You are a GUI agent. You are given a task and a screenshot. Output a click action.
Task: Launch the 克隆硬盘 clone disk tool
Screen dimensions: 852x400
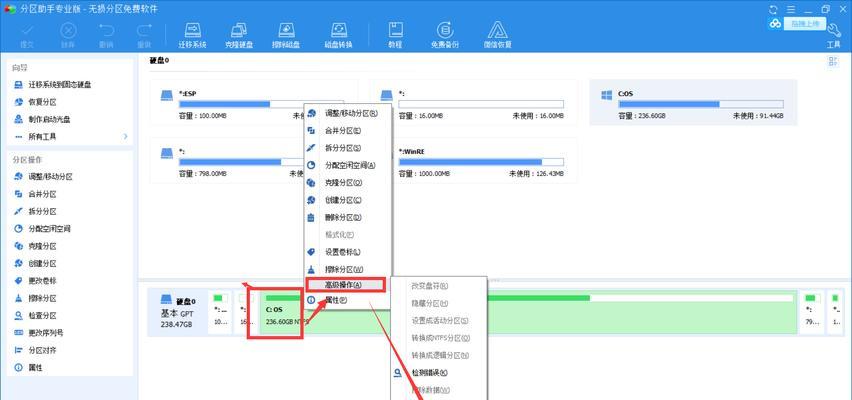pyautogui.click(x=239, y=35)
